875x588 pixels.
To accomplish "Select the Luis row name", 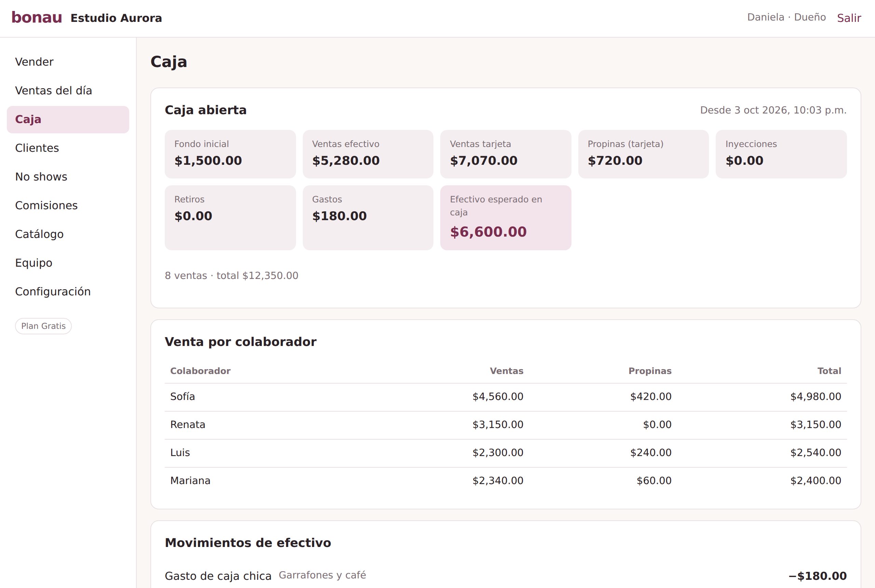I will click(180, 453).
